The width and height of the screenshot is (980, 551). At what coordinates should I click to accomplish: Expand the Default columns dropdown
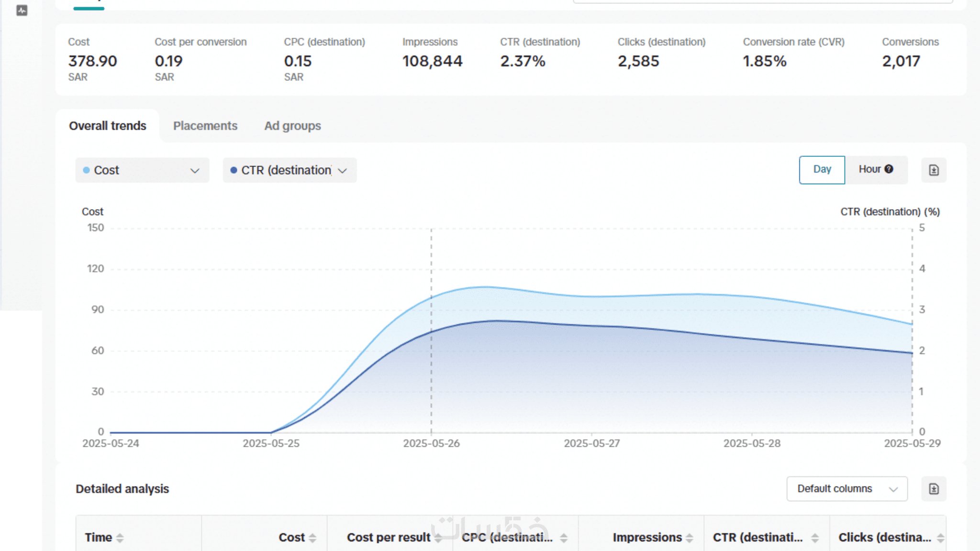coord(846,489)
